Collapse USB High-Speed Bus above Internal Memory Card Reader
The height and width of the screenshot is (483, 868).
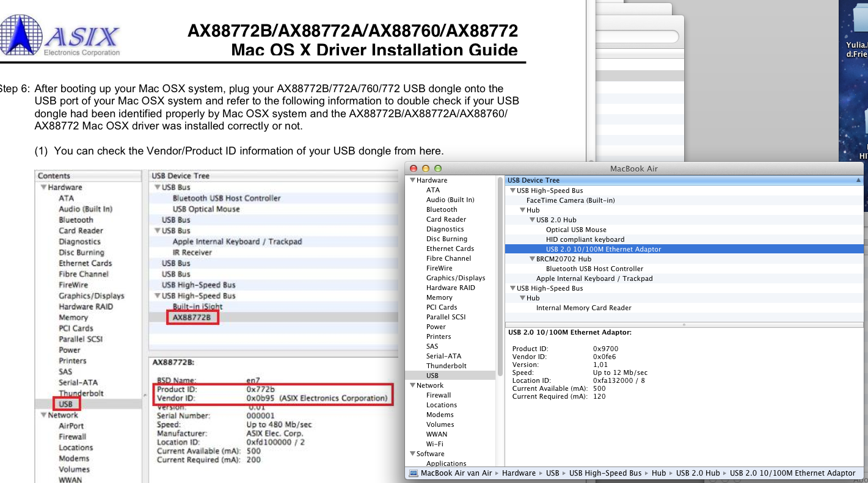point(512,288)
